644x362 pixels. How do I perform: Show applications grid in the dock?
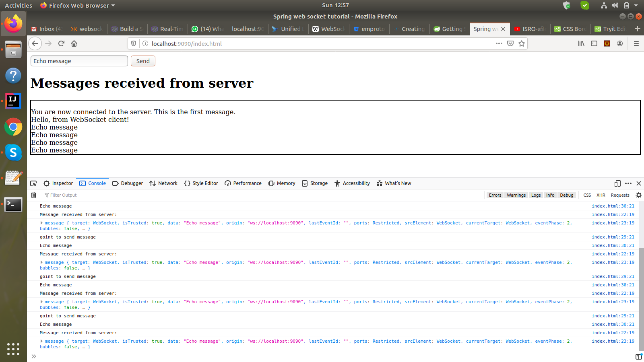13,349
